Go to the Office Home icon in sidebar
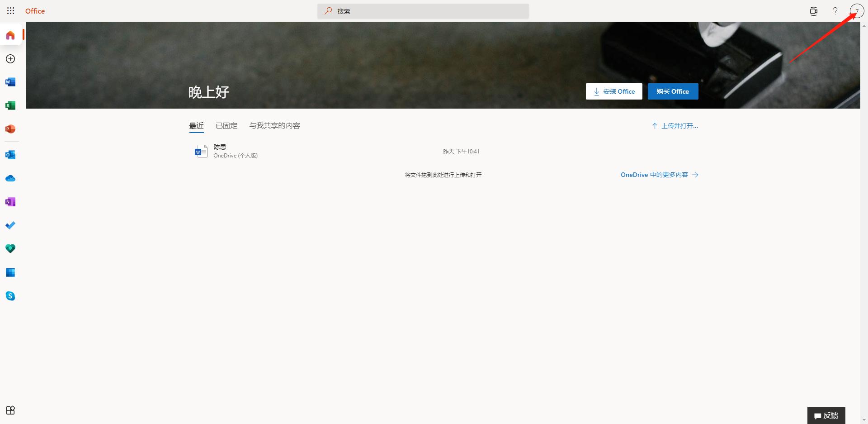This screenshot has width=868, height=424. tap(10, 35)
